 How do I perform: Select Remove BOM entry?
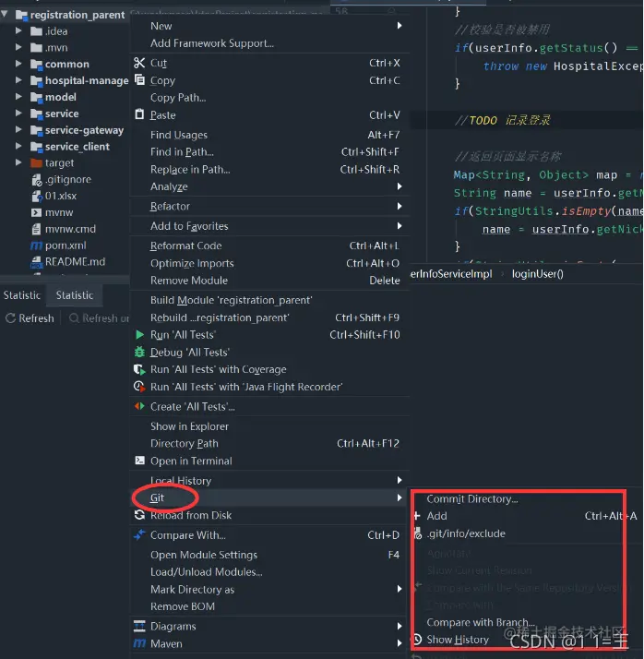(269, 606)
